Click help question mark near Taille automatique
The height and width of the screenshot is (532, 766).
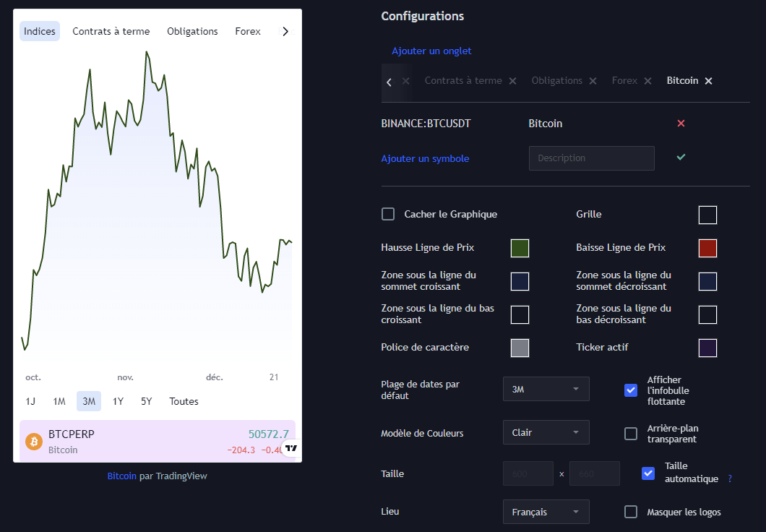(730, 479)
